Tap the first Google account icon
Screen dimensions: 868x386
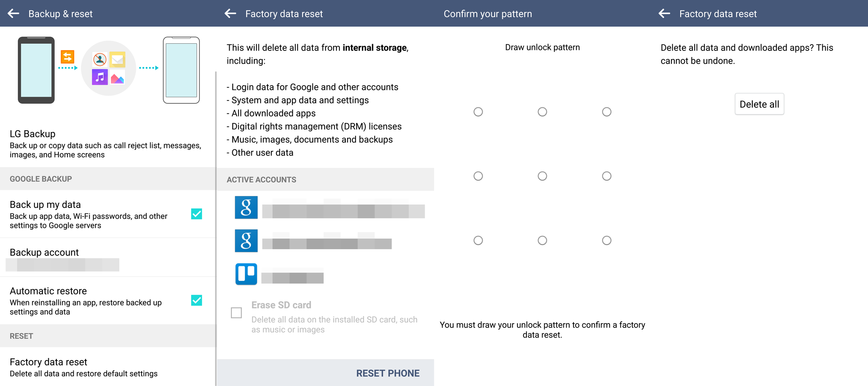[x=246, y=207]
